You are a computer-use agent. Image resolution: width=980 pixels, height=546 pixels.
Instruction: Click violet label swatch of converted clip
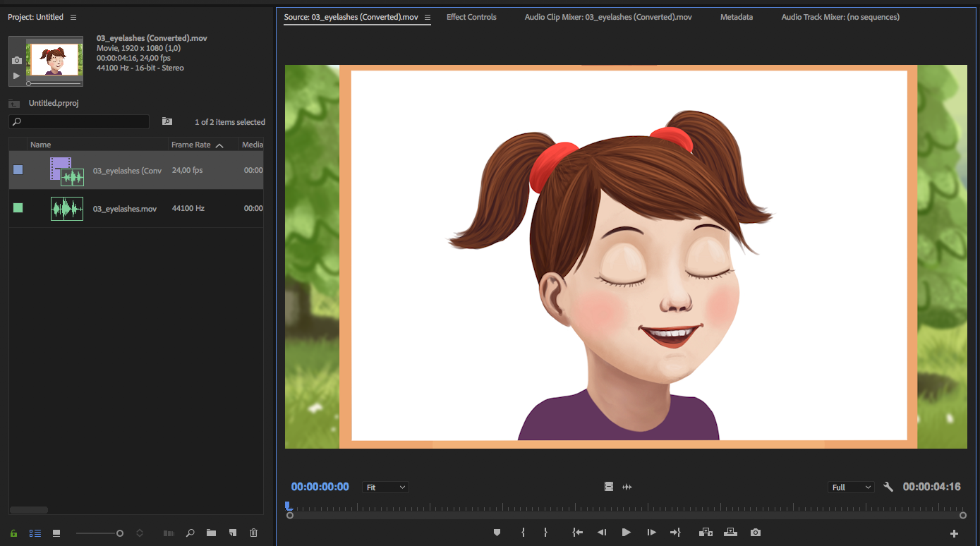tap(18, 170)
